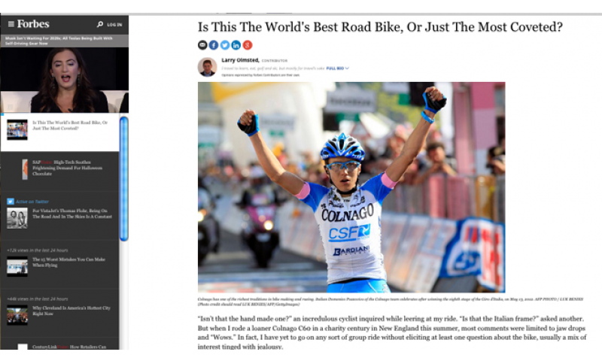Viewport: 602px width, 364px height.
Task: Open the Forbes logo homepage link
Action: click(x=33, y=24)
